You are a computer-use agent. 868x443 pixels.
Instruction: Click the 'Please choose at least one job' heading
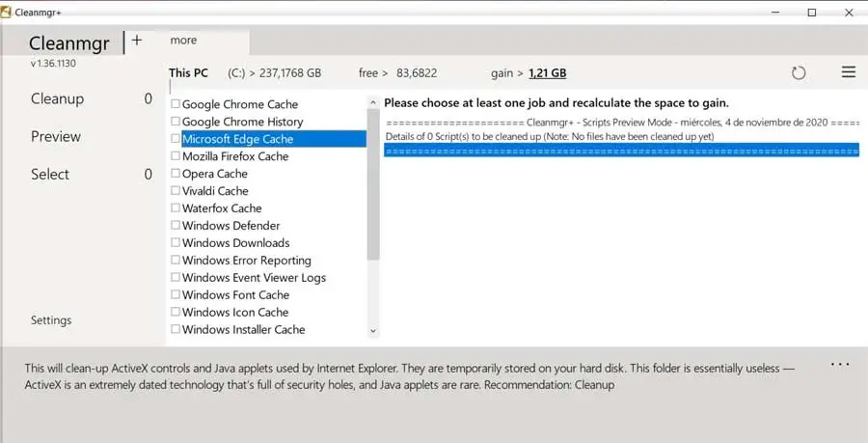click(x=556, y=102)
